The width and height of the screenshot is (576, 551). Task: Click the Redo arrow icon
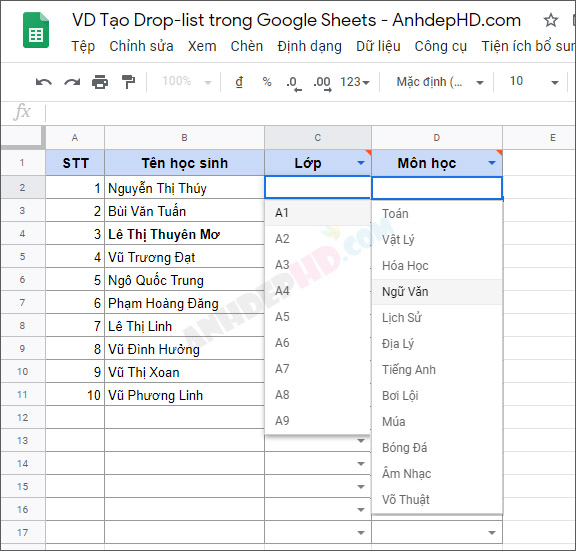[72, 82]
